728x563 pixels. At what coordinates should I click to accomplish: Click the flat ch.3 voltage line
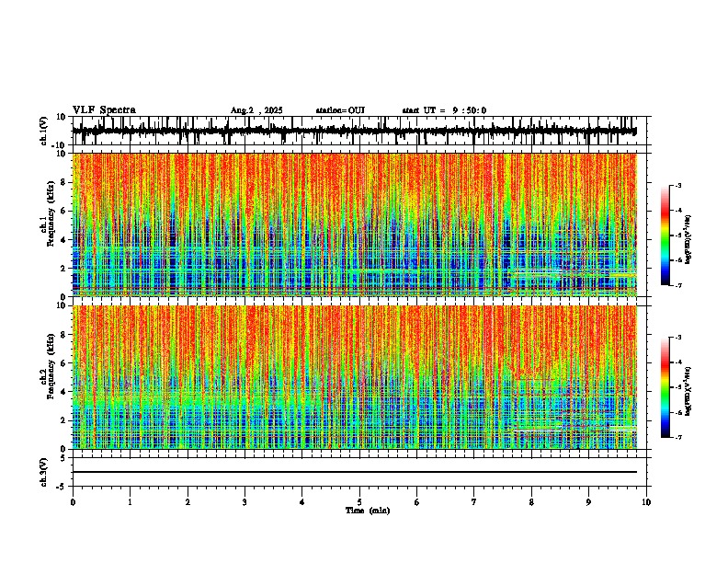(354, 472)
